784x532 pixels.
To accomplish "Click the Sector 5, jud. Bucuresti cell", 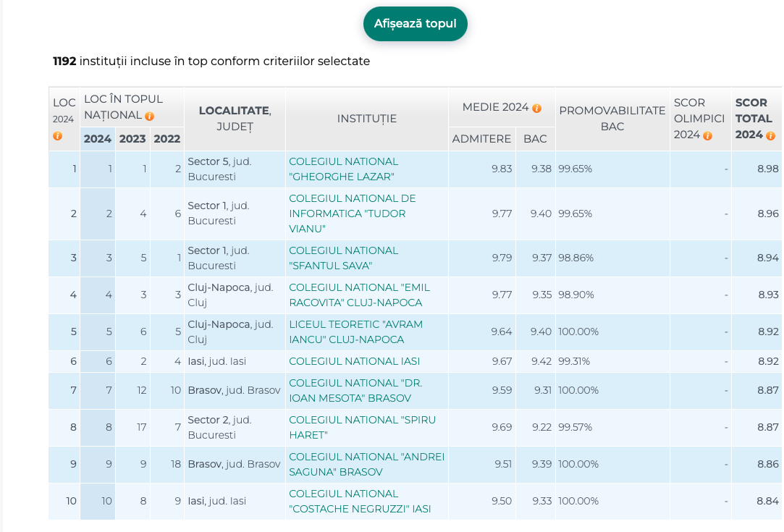I will [x=235, y=169].
